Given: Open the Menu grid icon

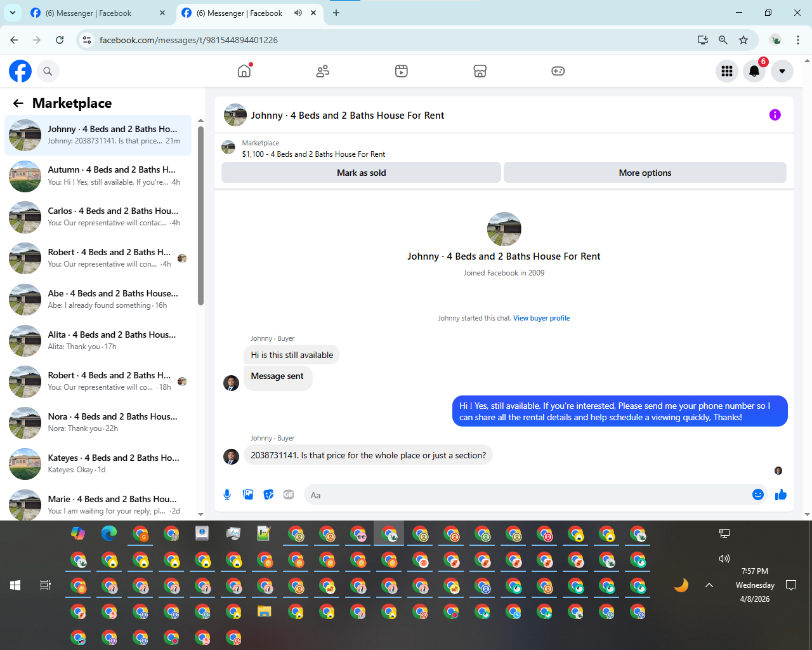Looking at the screenshot, I should [x=727, y=71].
